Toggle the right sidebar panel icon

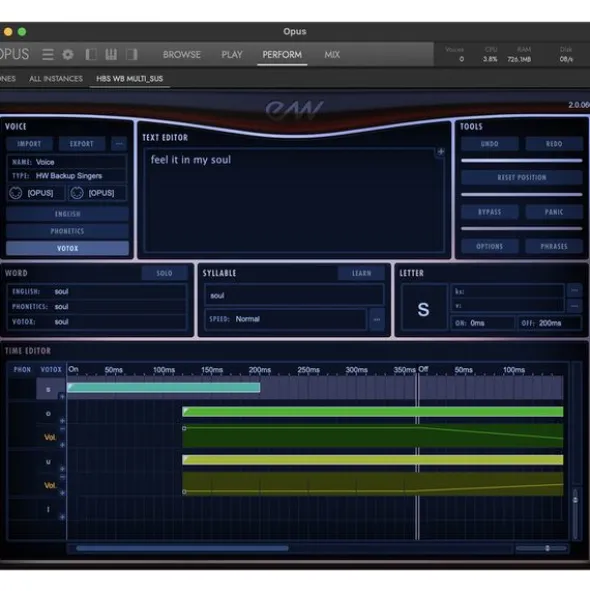tap(132, 55)
